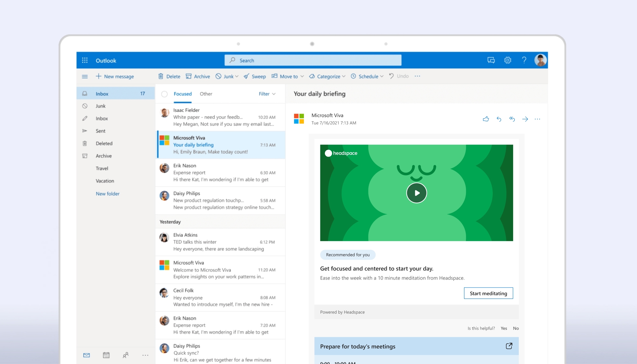Viewport: 637px width, 364px height.
Task: Click the Reply all icon
Action: [x=512, y=119]
